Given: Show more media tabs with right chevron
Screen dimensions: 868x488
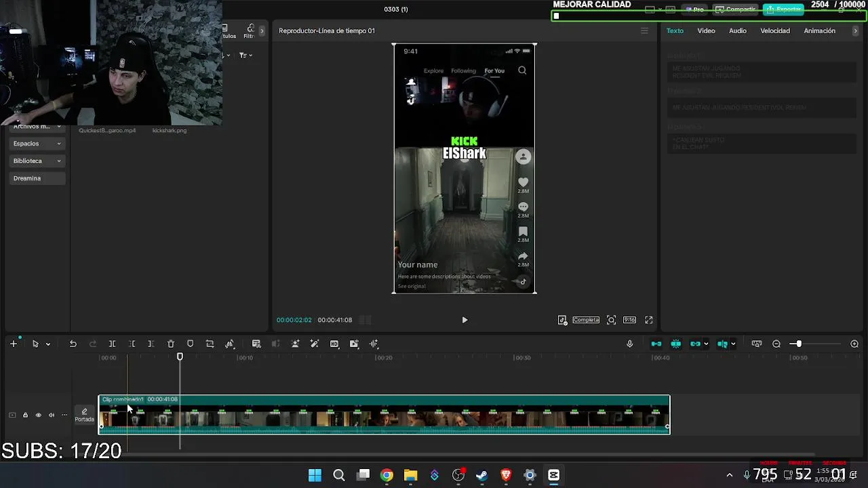Looking at the screenshot, I should pyautogui.click(x=262, y=30).
